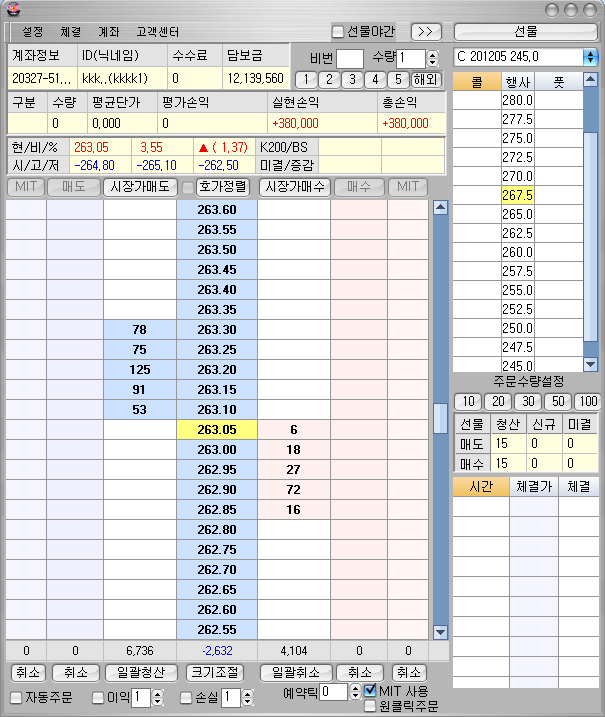605x717 pixels.
Task: Click the 콜 column header
Action: pyautogui.click(x=477, y=82)
